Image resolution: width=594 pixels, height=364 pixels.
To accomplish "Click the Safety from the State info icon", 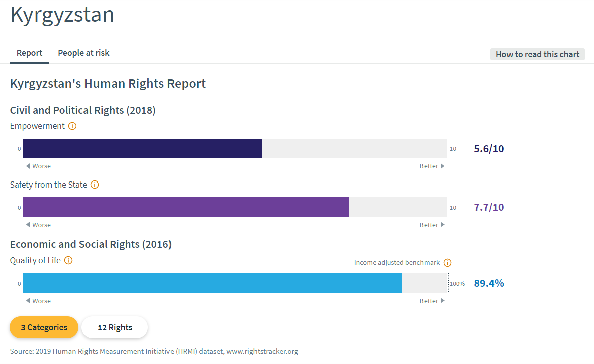I will [x=94, y=185].
